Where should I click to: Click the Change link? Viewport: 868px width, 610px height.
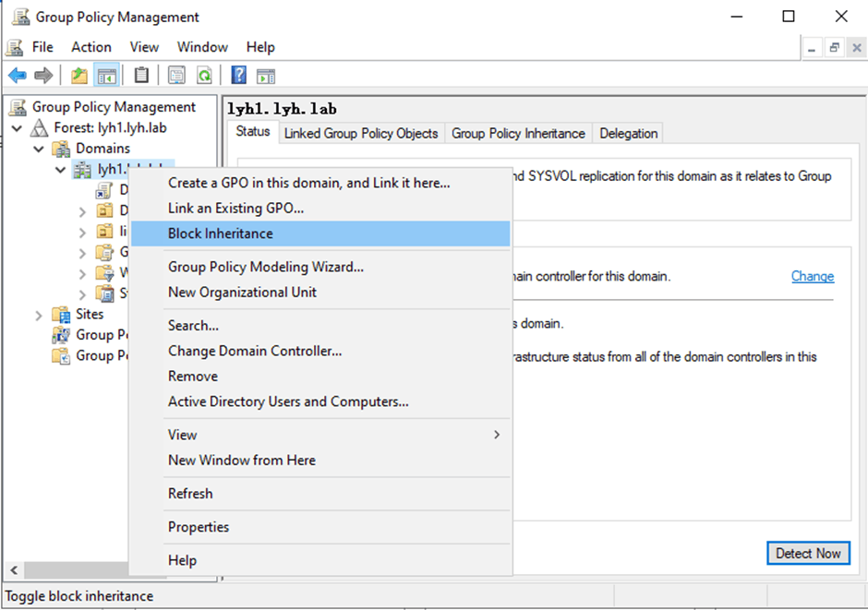tap(812, 276)
